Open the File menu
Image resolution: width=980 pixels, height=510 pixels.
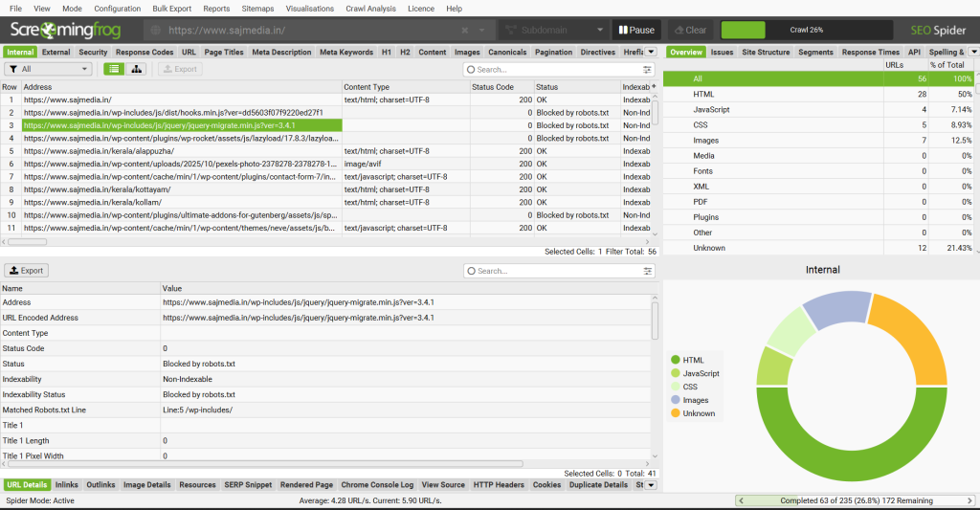pyautogui.click(x=15, y=8)
